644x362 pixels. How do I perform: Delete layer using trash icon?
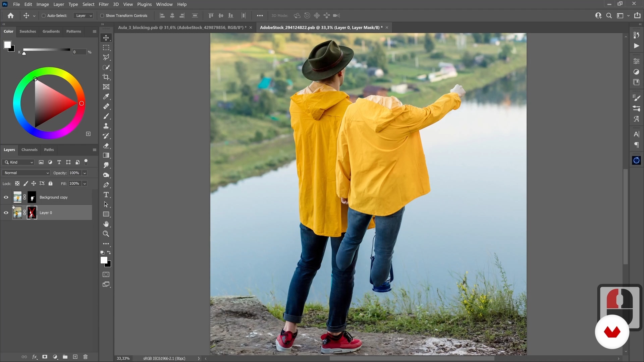(x=85, y=357)
